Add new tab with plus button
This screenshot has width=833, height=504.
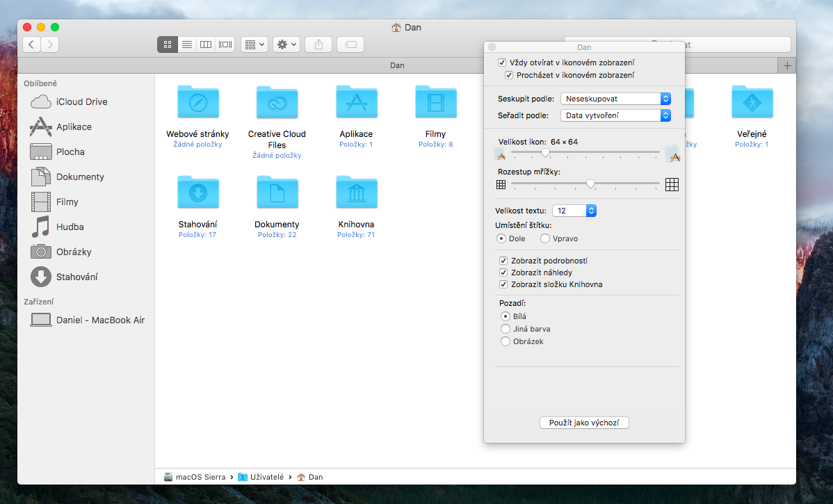(787, 65)
